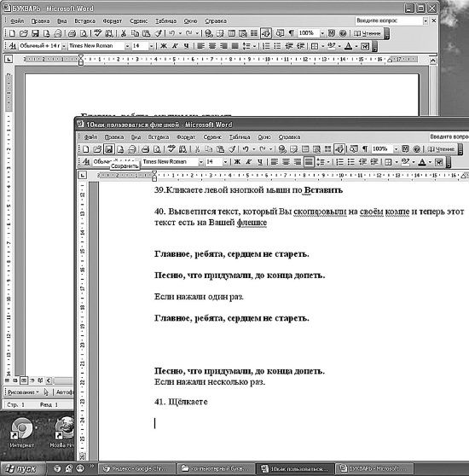Click the Cut scissors icon in БУКВАРЬ window

pos(124,33)
